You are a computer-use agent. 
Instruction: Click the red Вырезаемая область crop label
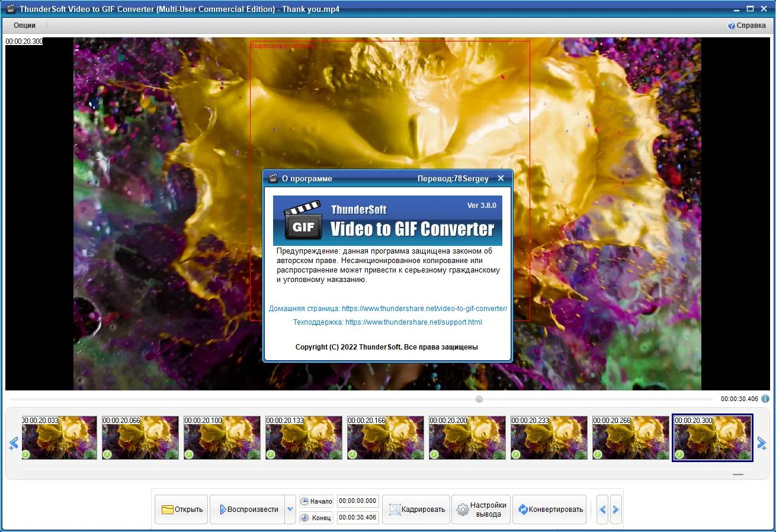(283, 45)
